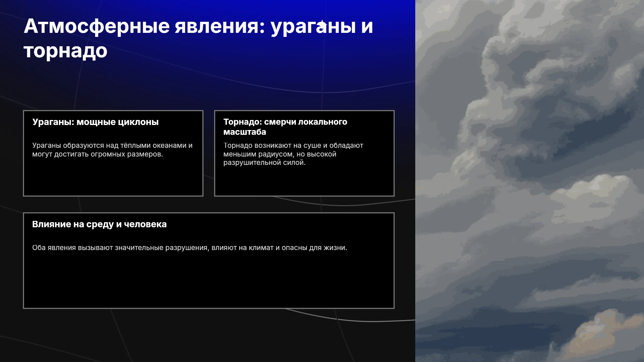Click empty space inside the hurricanes card
The height and width of the screenshot is (362, 644).
(113, 178)
